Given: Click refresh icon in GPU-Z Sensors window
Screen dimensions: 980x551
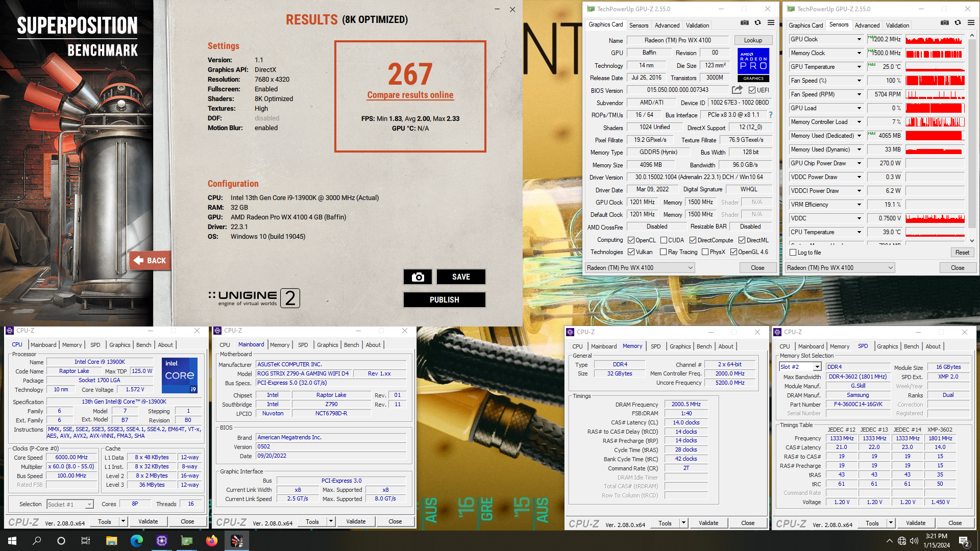Looking at the screenshot, I should (958, 23).
